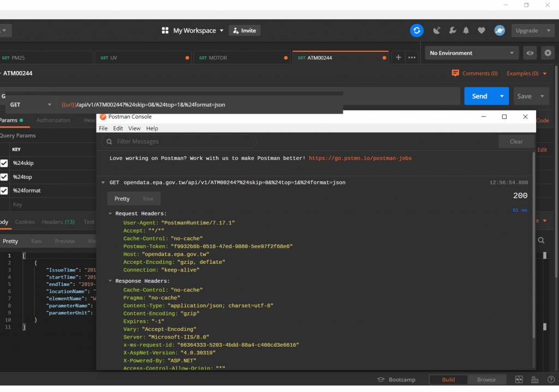Click search icon in response pane
This screenshot has height=392, width=559.
pyautogui.click(x=541, y=240)
